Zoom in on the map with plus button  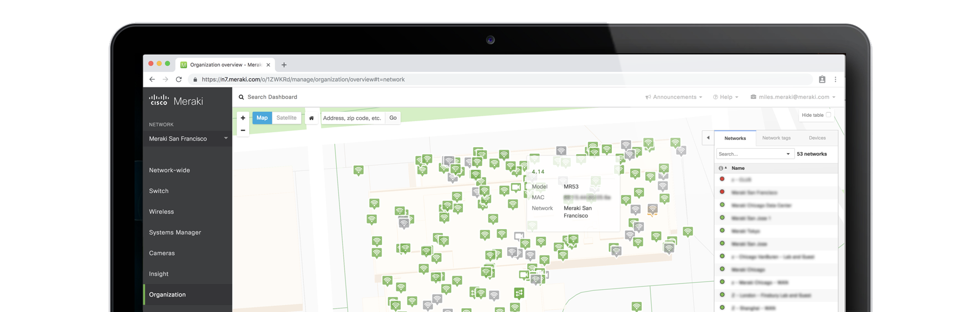243,118
